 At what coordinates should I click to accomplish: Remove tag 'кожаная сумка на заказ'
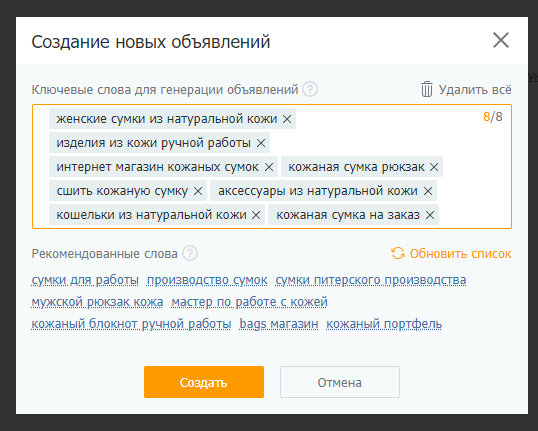tap(430, 215)
